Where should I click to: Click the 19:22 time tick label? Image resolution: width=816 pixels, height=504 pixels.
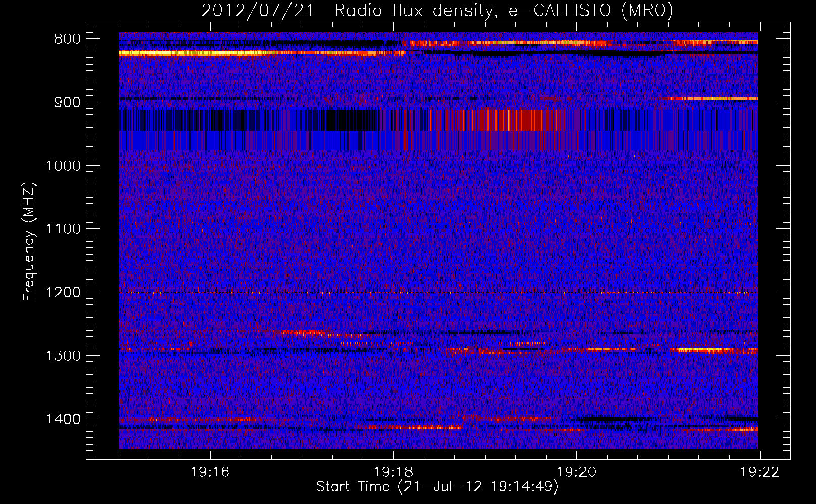[760, 472]
